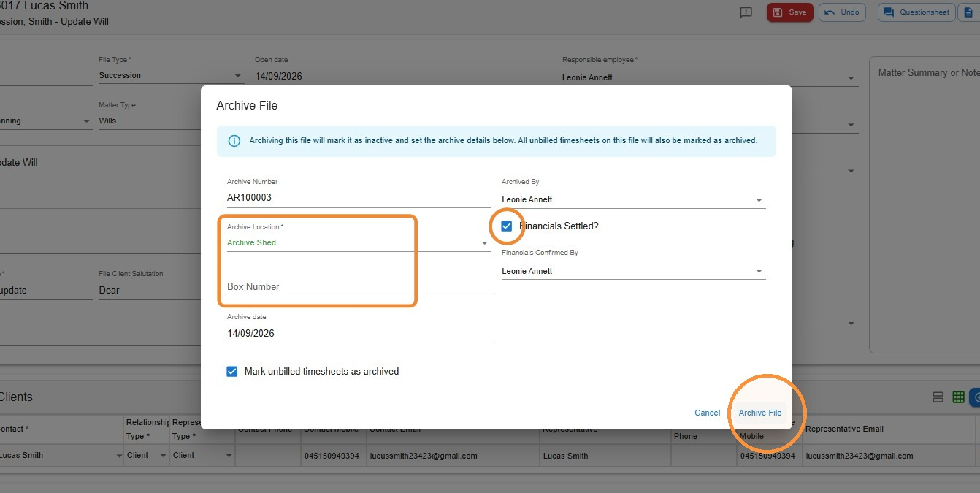980x493 pixels.
Task: Expand the File Type Succession dropdown
Action: coord(238,76)
